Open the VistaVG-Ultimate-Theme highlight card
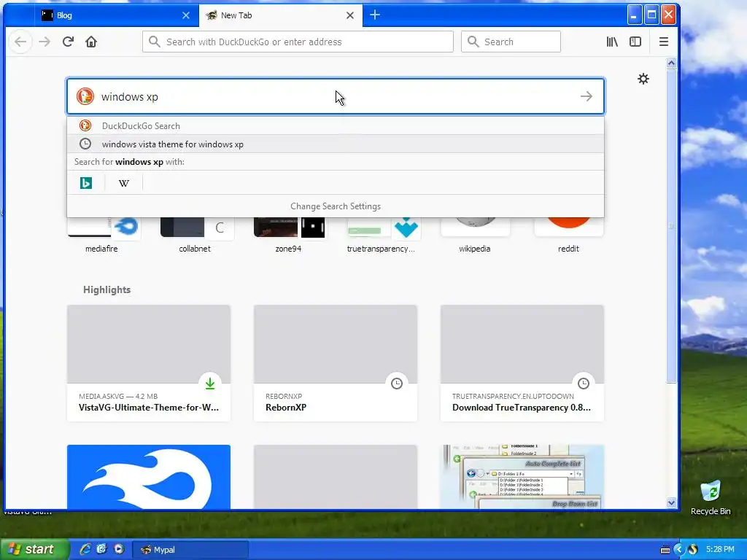This screenshot has width=747, height=560. point(149,363)
